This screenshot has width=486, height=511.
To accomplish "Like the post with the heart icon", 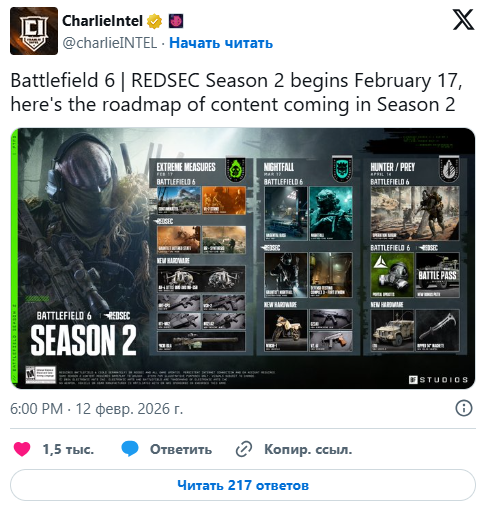I will 22,449.
